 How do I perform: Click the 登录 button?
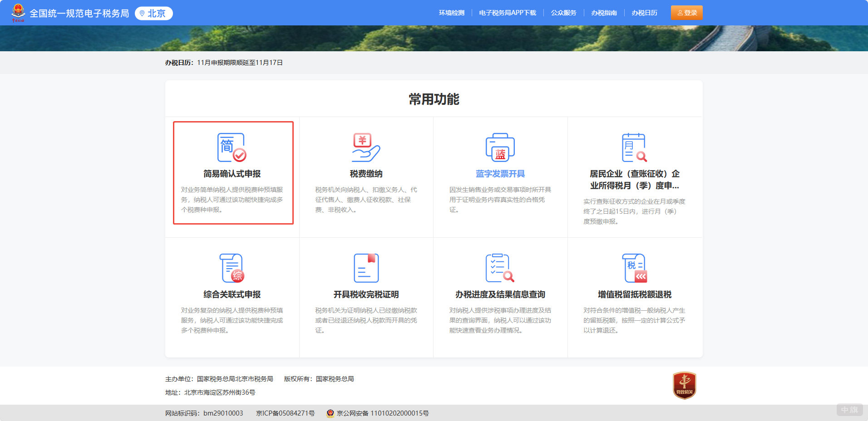[x=686, y=13]
